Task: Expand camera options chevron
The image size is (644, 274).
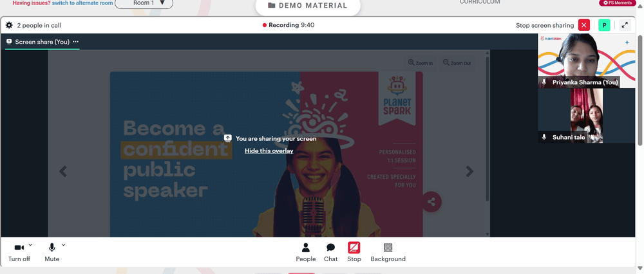Action: click(x=30, y=245)
